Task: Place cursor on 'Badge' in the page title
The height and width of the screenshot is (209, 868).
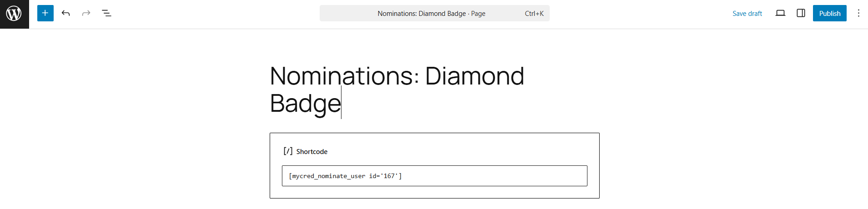Action: [305, 104]
